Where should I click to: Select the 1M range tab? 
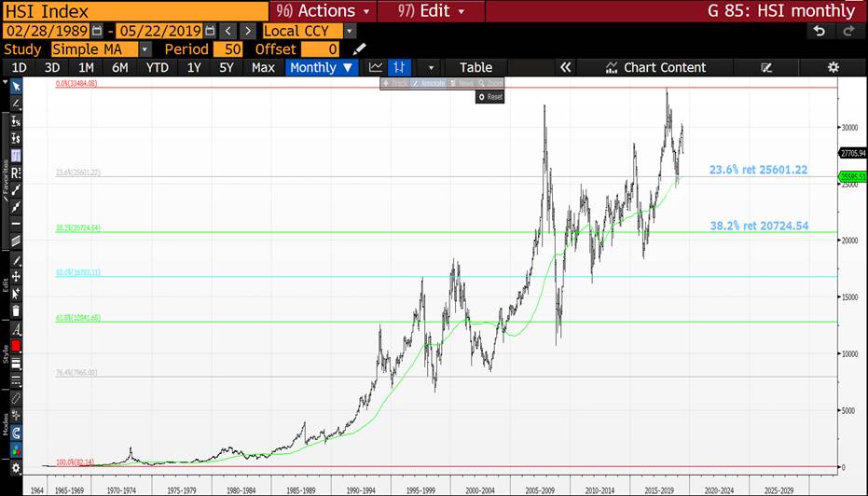(86, 67)
